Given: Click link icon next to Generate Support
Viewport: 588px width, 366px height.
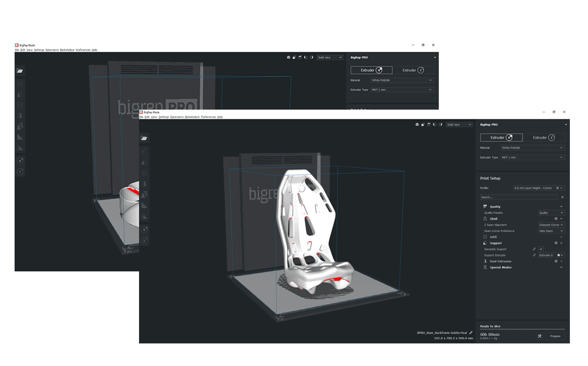Looking at the screenshot, I should [x=534, y=249].
